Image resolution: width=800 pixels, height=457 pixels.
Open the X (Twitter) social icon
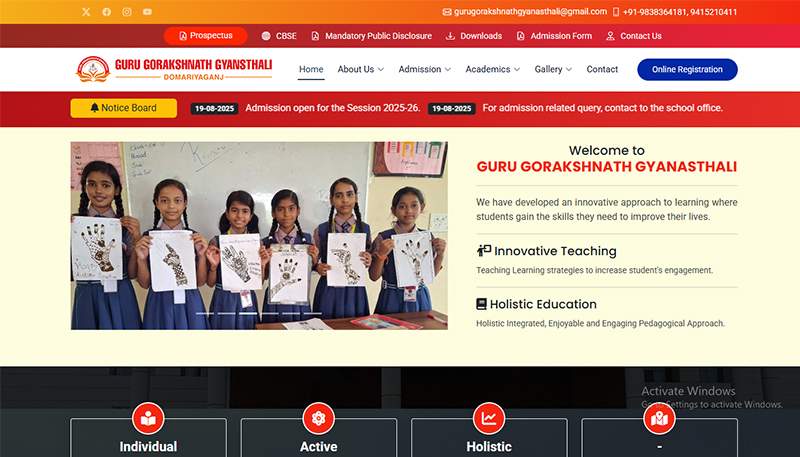point(86,12)
